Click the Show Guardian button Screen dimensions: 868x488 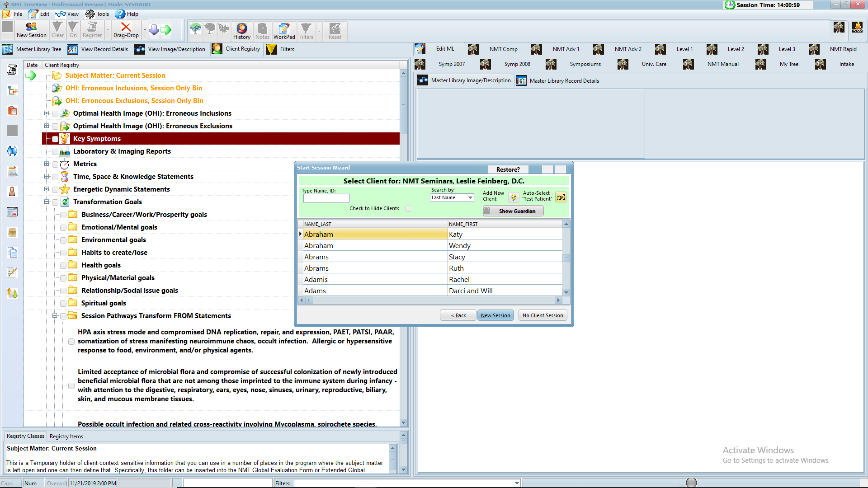tap(513, 211)
